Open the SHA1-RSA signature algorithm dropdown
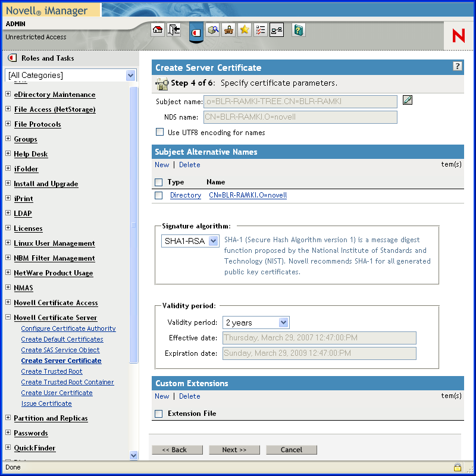 (214, 241)
